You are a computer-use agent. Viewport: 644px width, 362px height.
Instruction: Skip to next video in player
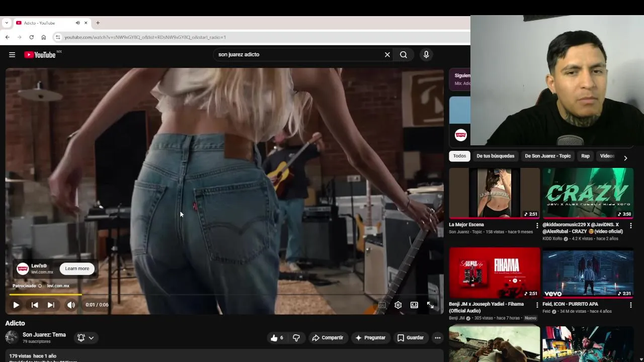(x=51, y=305)
